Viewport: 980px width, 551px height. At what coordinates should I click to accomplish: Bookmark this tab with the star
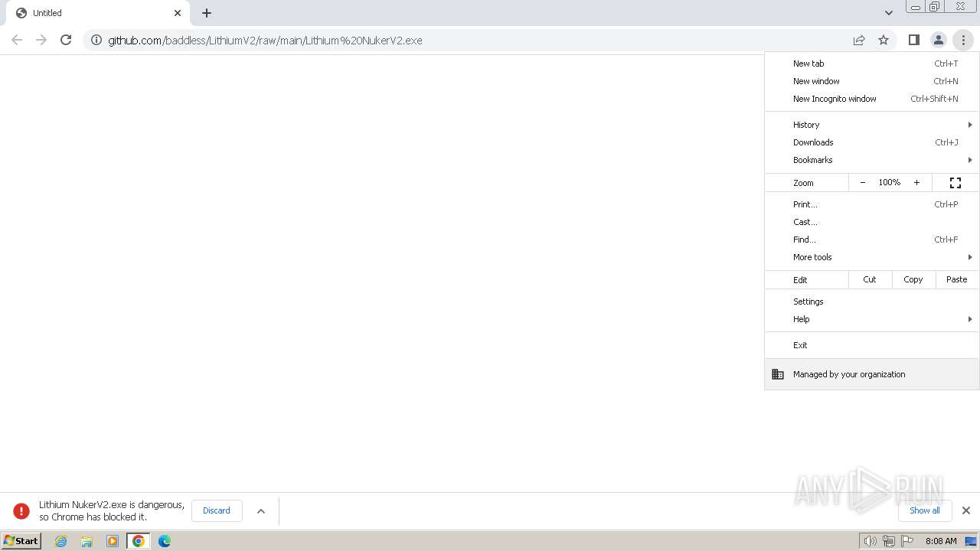[884, 40]
